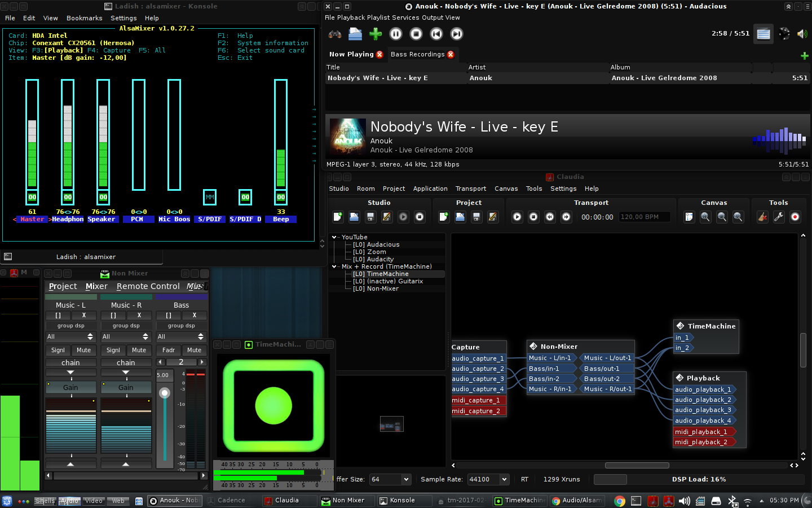Add files with green plus in Audacious

(376, 34)
